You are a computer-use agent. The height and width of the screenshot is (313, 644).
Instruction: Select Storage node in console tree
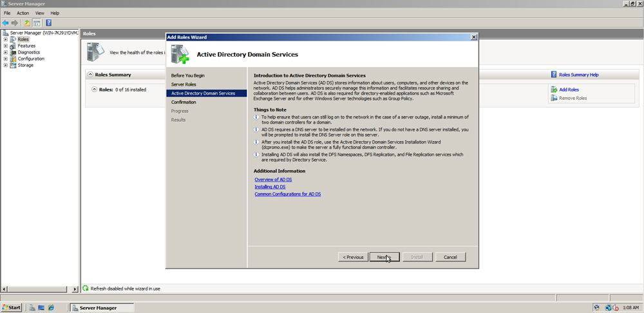[26, 65]
